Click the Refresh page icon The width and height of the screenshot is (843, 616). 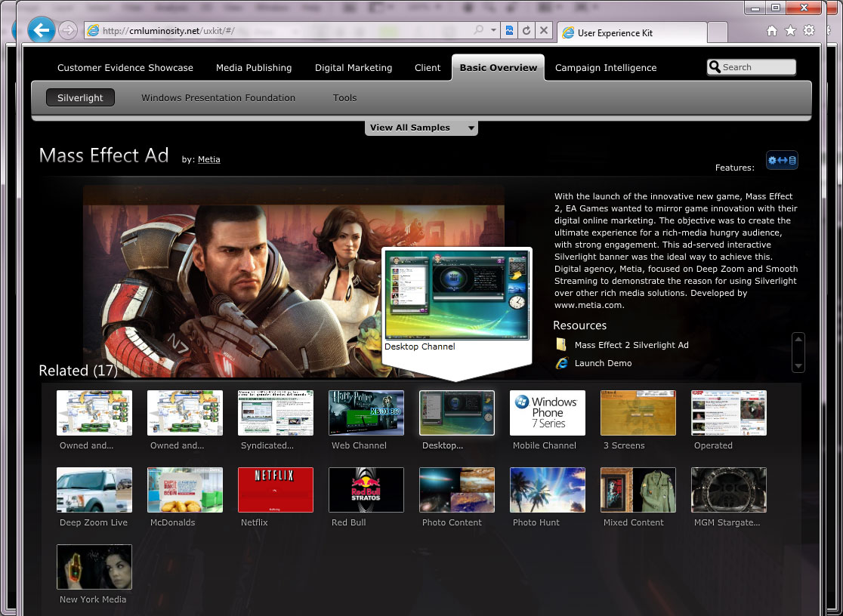pos(526,31)
